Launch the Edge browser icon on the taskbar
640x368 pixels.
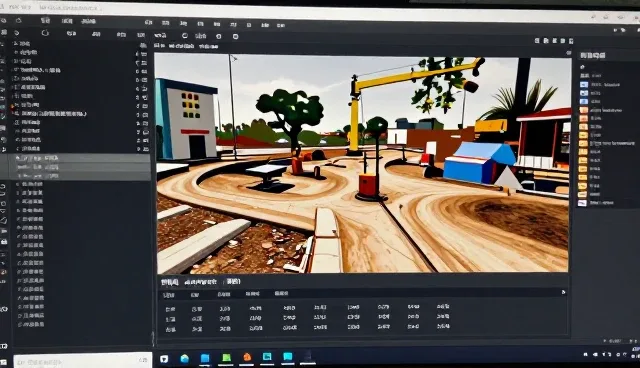(x=184, y=359)
